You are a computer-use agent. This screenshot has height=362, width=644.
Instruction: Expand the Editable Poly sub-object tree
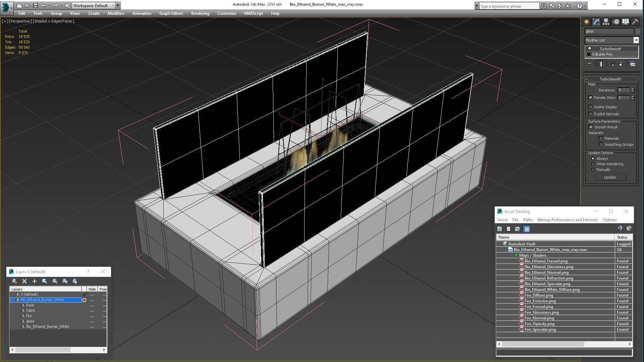pos(589,54)
